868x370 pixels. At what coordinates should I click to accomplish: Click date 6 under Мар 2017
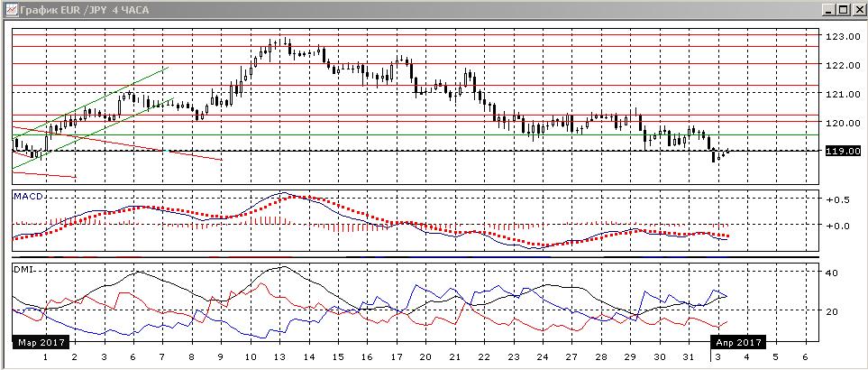click(133, 357)
